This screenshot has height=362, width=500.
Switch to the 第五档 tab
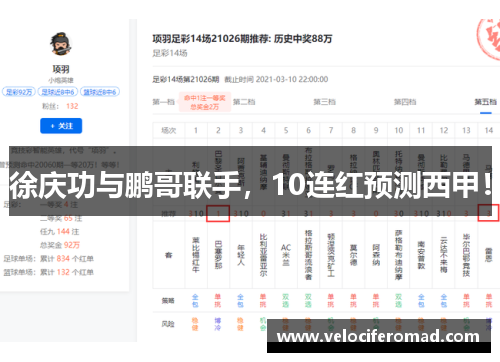pos(486,102)
